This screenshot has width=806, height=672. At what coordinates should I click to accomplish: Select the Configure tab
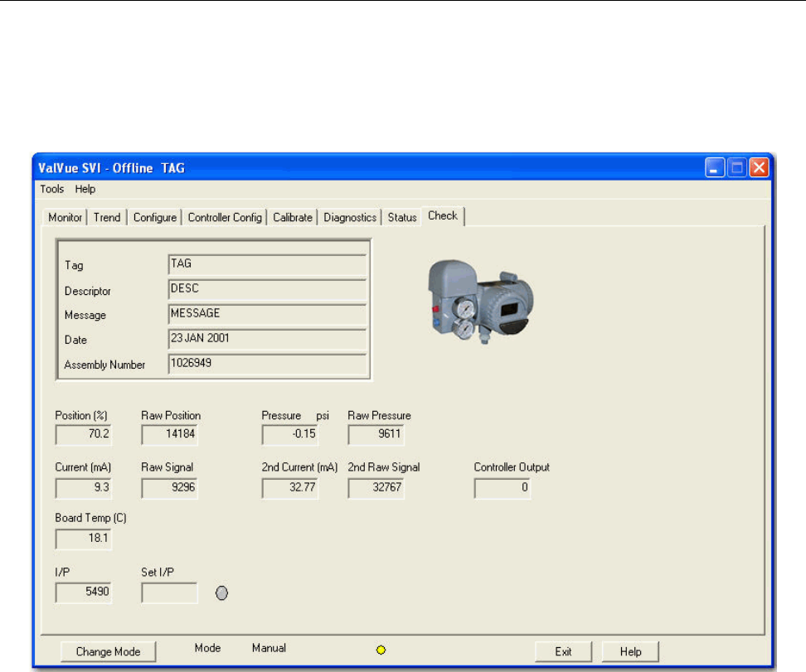pyautogui.click(x=155, y=217)
